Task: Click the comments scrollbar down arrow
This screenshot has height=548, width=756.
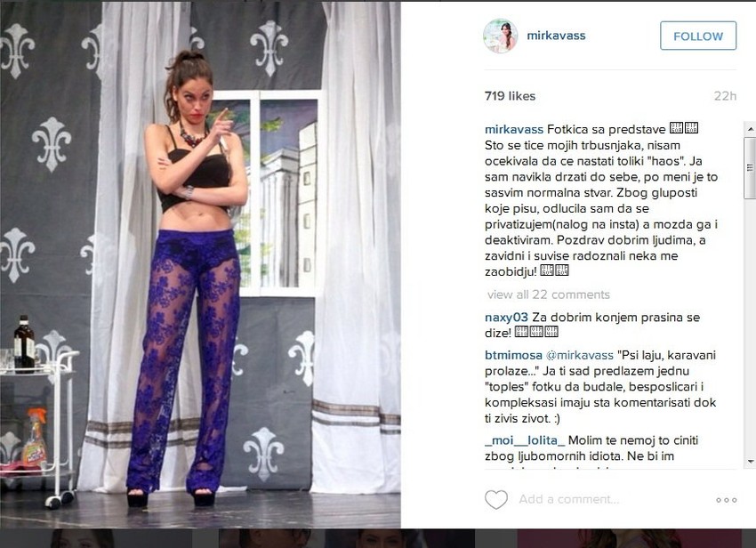Action: (750, 462)
